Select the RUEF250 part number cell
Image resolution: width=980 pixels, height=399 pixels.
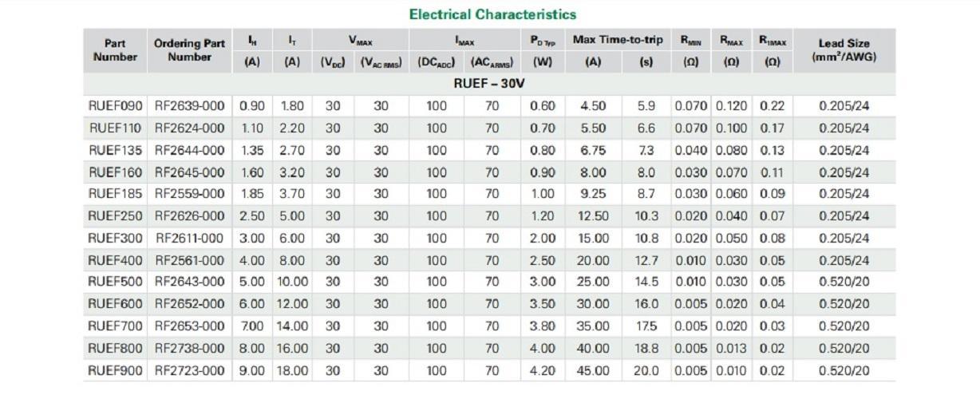pyautogui.click(x=115, y=215)
